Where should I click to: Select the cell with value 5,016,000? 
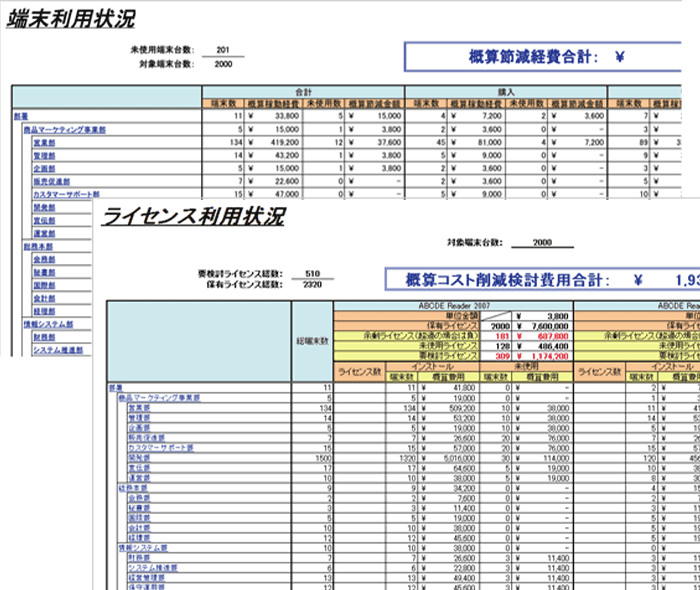click(448, 458)
